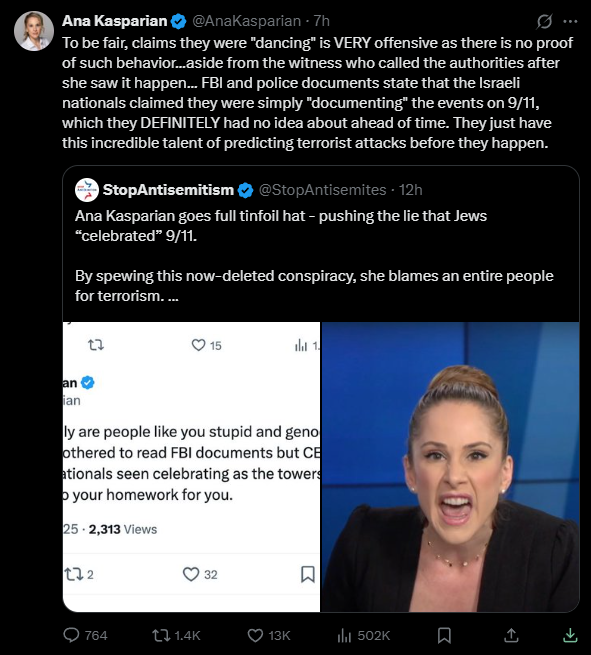Open the three-dot more options menu
This screenshot has height=655, width=591.
coord(570,21)
